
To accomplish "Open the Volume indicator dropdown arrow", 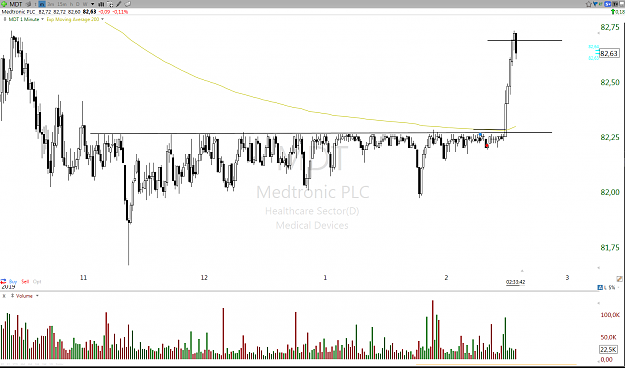I will tap(37, 296).
